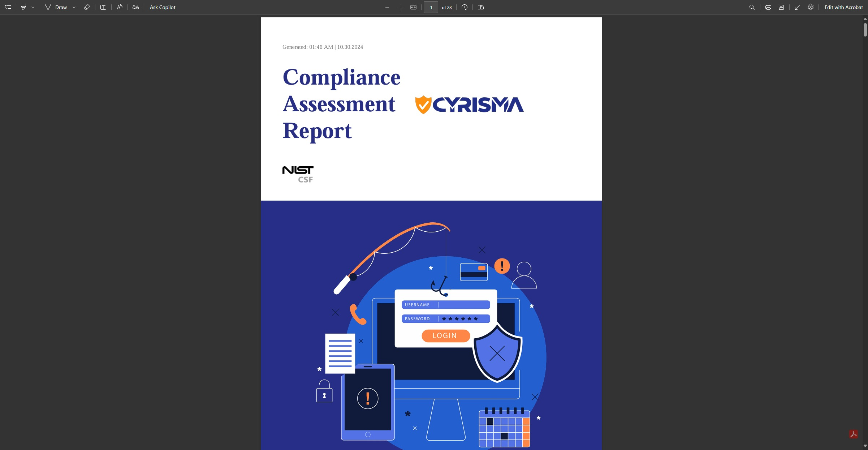
Task: Open the Find search icon
Action: [752, 7]
